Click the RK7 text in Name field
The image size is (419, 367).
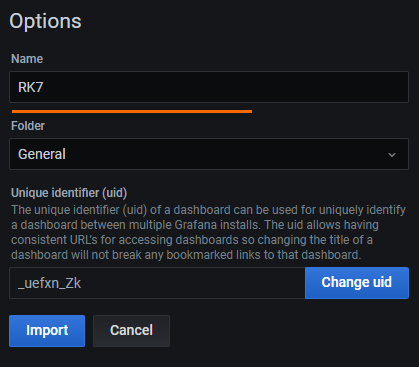pyautogui.click(x=30, y=87)
